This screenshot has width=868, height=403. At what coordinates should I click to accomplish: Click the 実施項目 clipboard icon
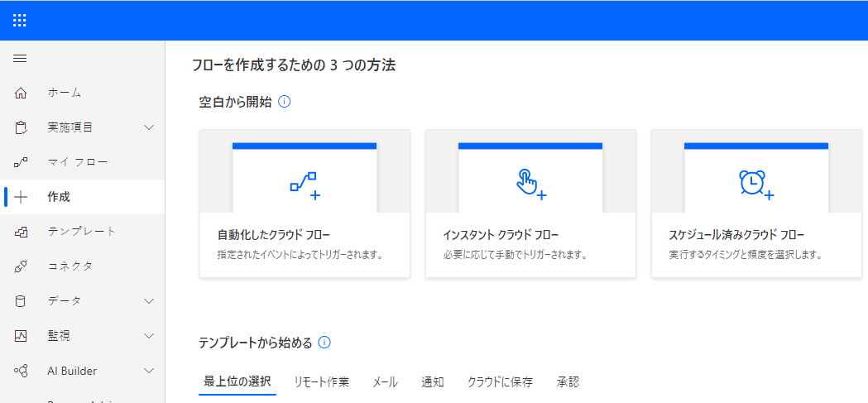(21, 128)
